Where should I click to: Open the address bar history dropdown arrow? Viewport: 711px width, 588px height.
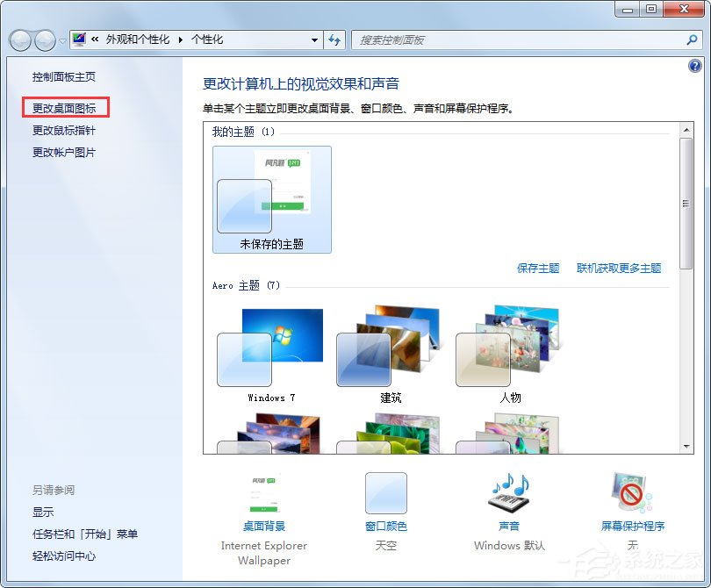[x=314, y=40]
